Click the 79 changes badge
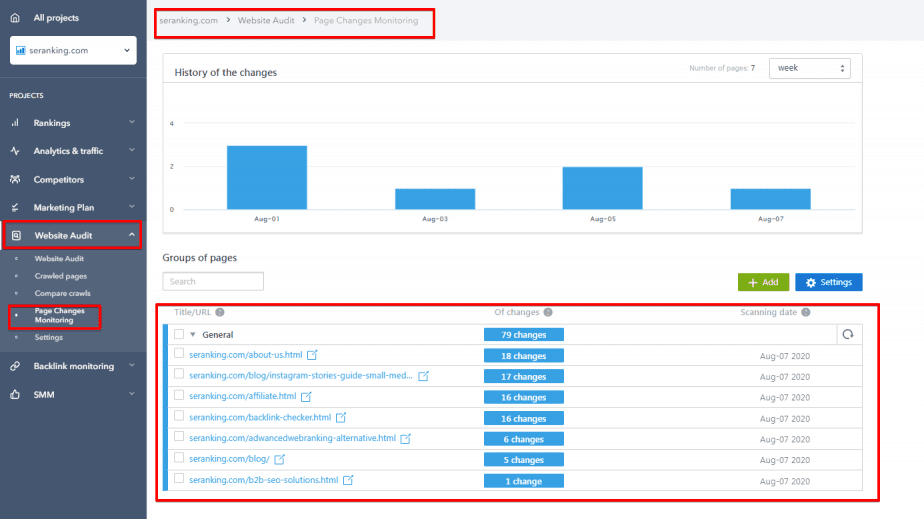The height and width of the screenshot is (519, 924). pyautogui.click(x=524, y=335)
